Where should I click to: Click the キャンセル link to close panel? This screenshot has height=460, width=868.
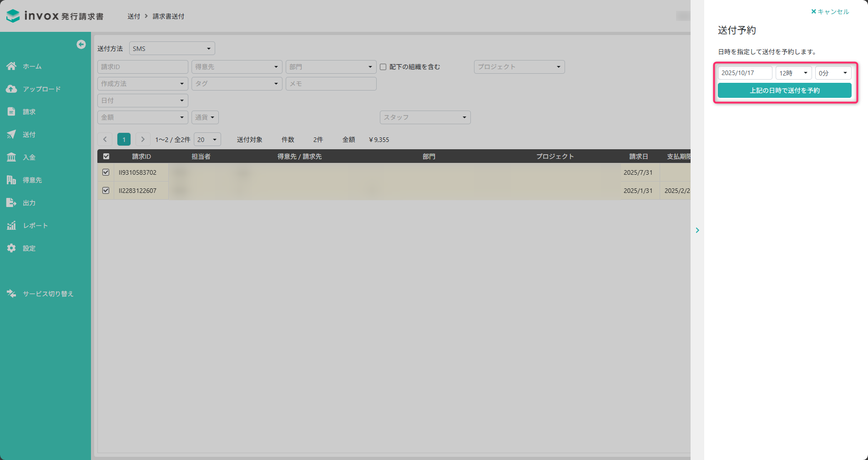pos(830,12)
